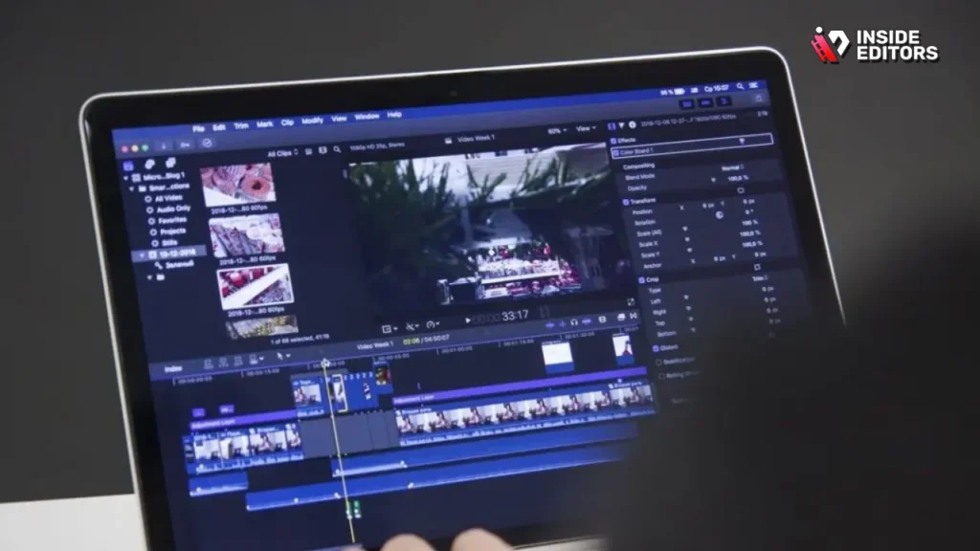Show the Photos and Audio sidebar icon
Viewport: 980px width, 551px height.
(x=149, y=165)
